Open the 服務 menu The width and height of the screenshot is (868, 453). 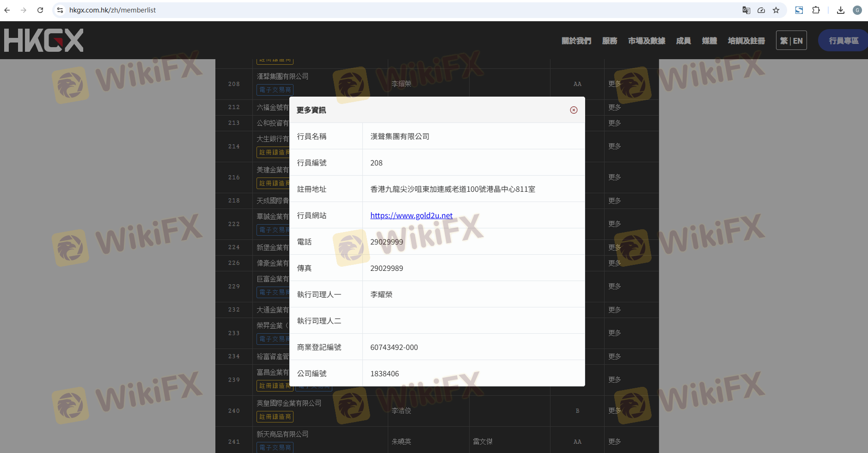609,41
